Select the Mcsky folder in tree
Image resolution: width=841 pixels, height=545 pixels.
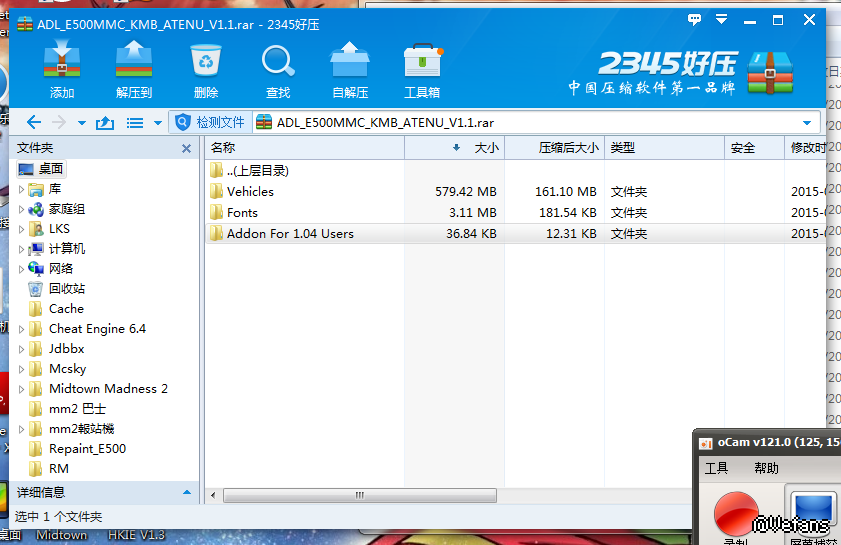coord(68,369)
